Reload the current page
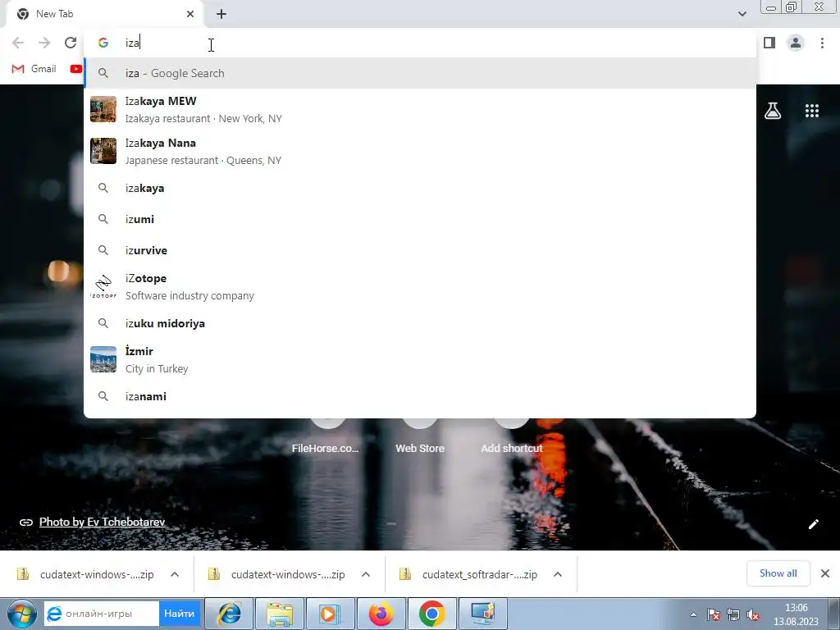The width and height of the screenshot is (840, 630). 71,43
